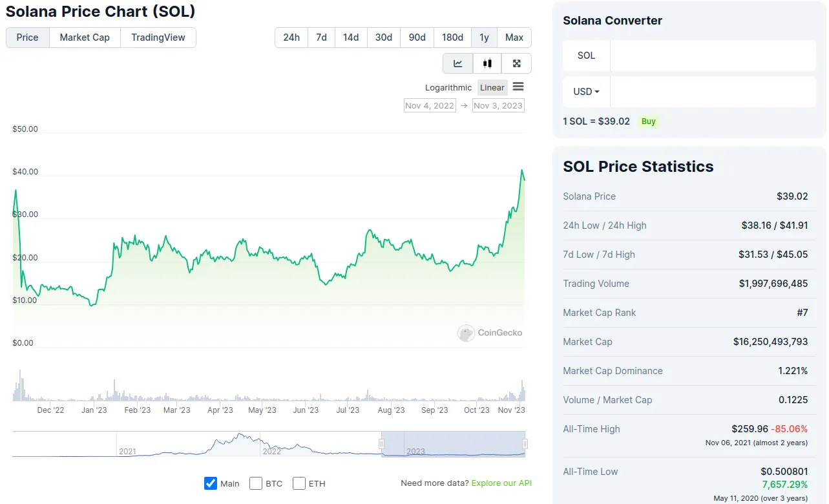The height and width of the screenshot is (504, 829).
Task: Enable the BTC comparison checkbox
Action: tap(256, 483)
